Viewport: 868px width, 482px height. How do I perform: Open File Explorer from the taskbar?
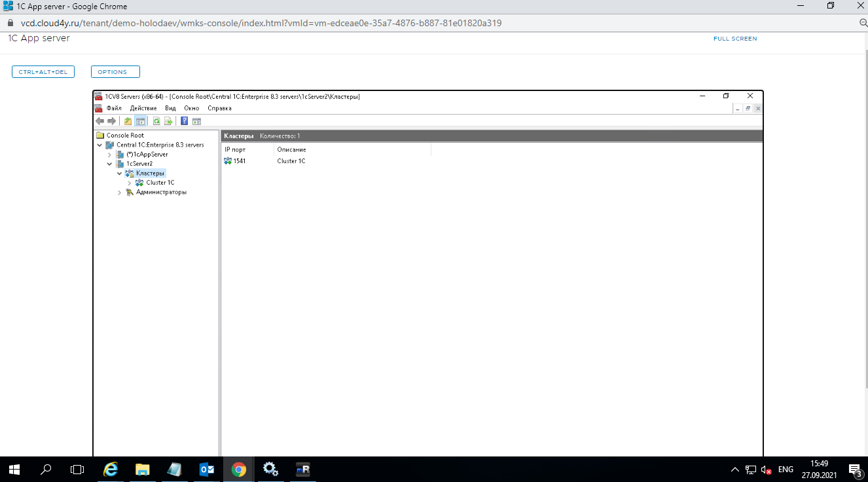tap(143, 469)
